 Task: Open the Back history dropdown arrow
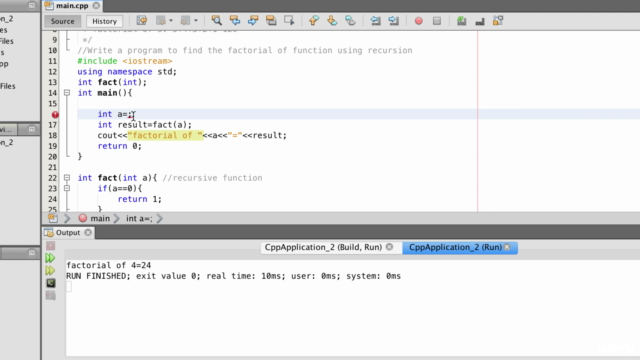pos(171,21)
